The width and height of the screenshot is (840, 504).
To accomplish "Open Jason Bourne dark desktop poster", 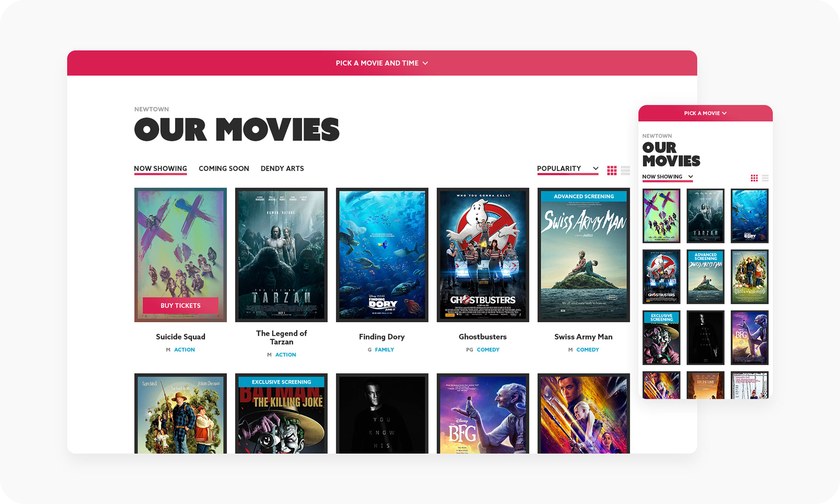I will coord(382,413).
